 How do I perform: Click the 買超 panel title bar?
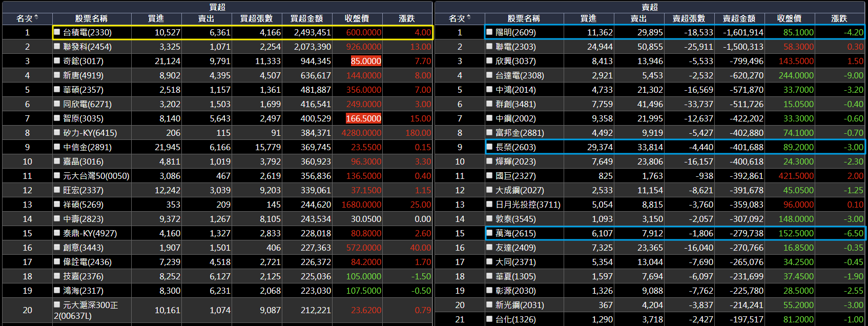(217, 7)
